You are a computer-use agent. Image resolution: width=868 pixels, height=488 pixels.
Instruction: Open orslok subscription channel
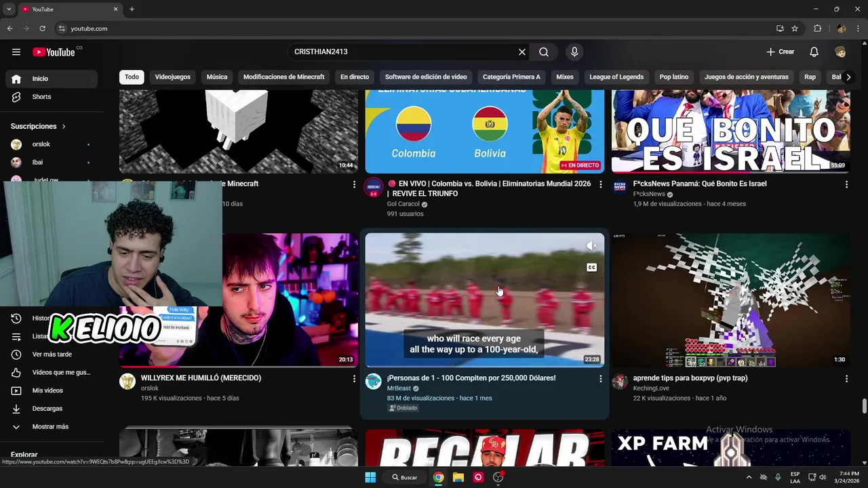tap(52, 144)
